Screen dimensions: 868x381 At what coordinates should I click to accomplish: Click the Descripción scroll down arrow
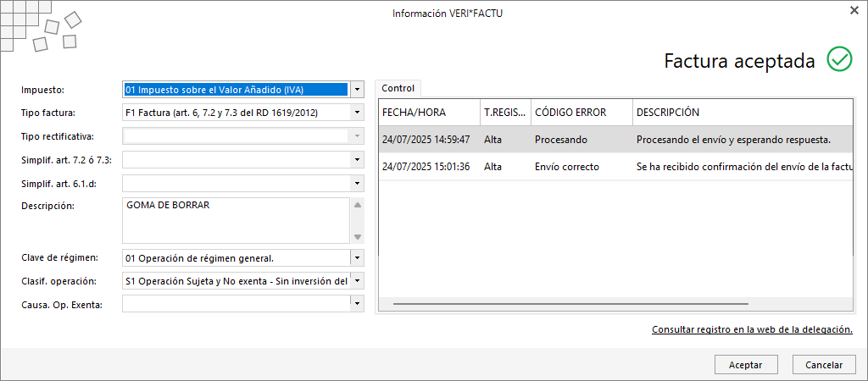tap(358, 237)
